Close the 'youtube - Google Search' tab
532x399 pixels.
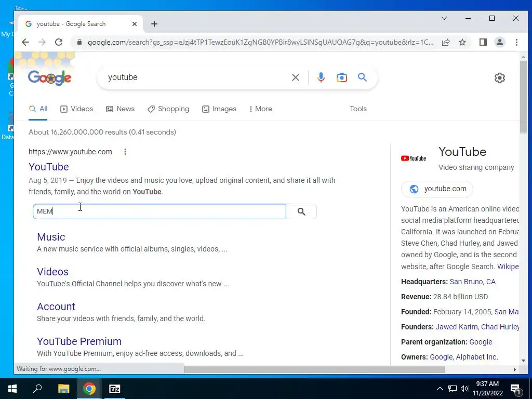pos(135,24)
